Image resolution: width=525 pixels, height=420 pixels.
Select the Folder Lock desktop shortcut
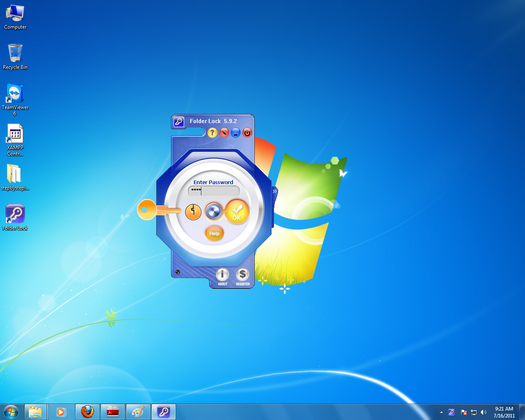[15, 217]
